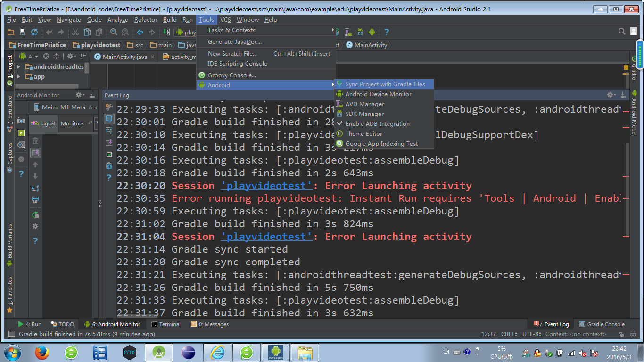Toggle Event Log balloon notifications icon
The height and width of the screenshot is (362, 644).
click(109, 119)
